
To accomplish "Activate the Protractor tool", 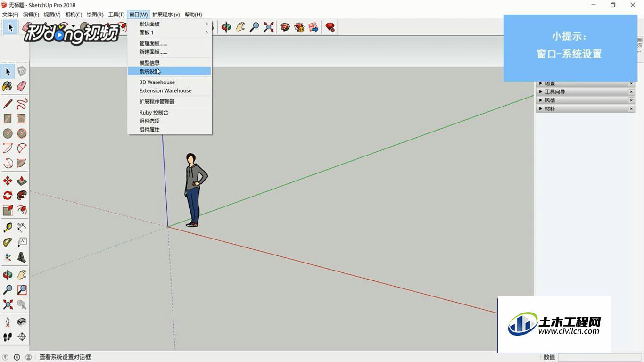I will tap(8, 243).
